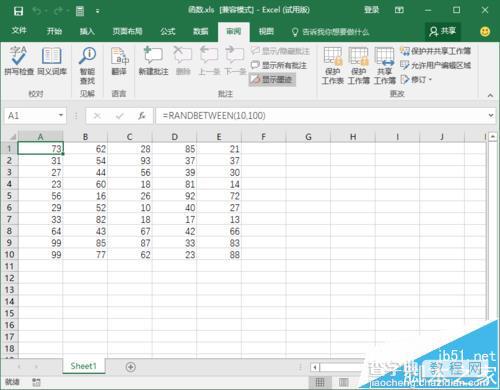
Task: Click the macro record icon in status bar
Action: 36,382
